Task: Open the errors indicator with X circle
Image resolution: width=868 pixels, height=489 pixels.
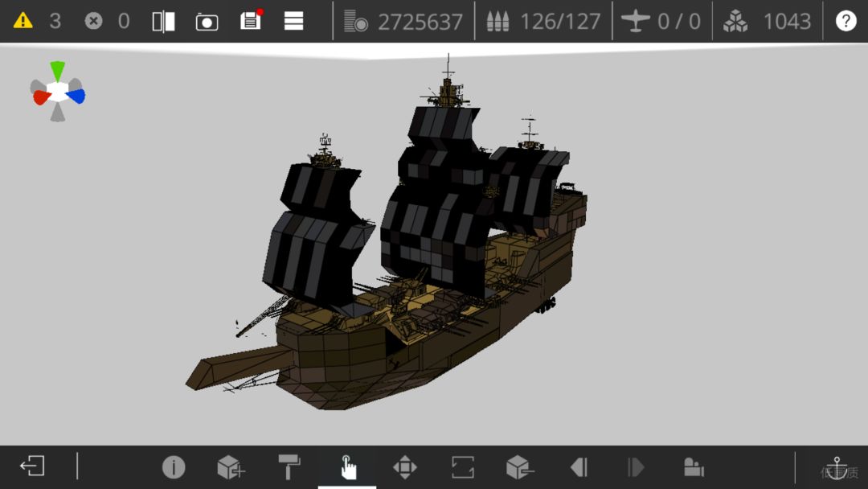Action: [x=93, y=21]
